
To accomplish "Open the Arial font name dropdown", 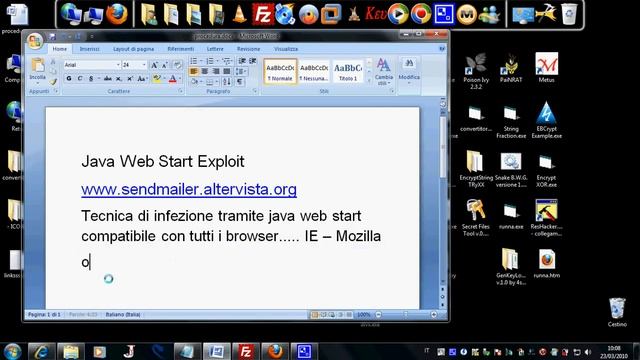I will pos(118,65).
